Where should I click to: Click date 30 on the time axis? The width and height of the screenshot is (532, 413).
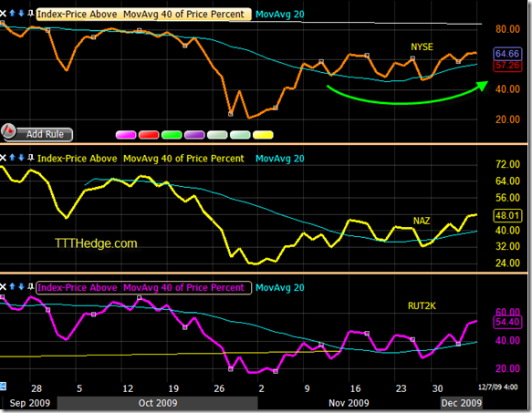coord(437,388)
